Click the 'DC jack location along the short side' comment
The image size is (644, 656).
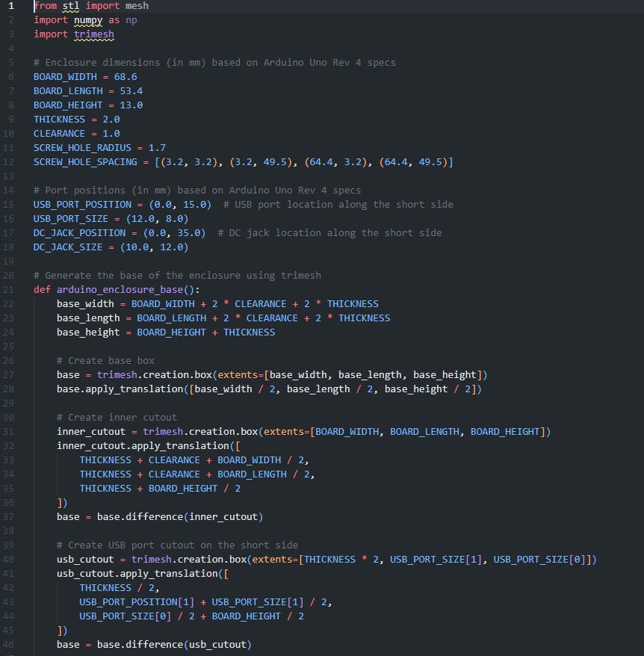(x=329, y=233)
